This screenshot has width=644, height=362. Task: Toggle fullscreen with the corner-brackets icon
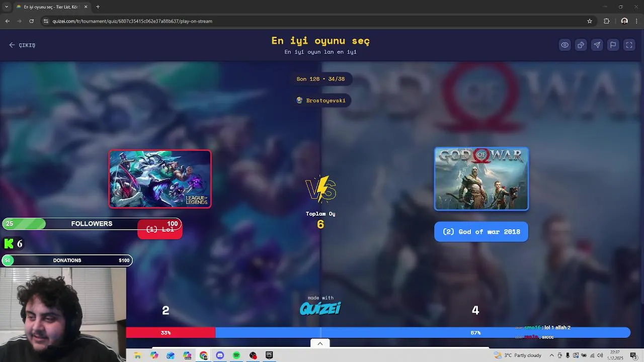pyautogui.click(x=629, y=45)
